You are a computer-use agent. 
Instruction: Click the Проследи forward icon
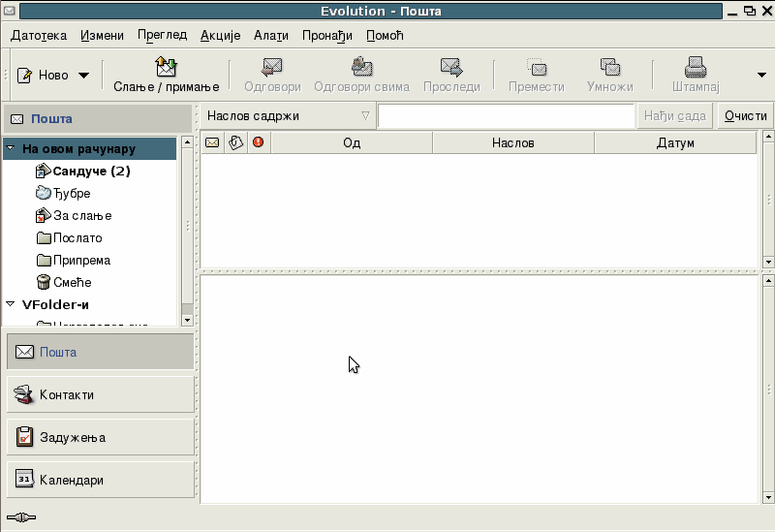pos(451,67)
